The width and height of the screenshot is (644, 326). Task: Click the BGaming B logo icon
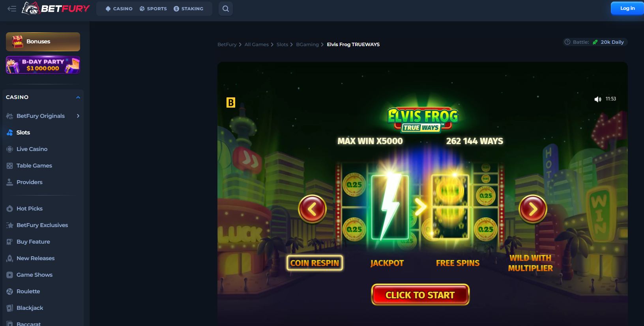(231, 102)
